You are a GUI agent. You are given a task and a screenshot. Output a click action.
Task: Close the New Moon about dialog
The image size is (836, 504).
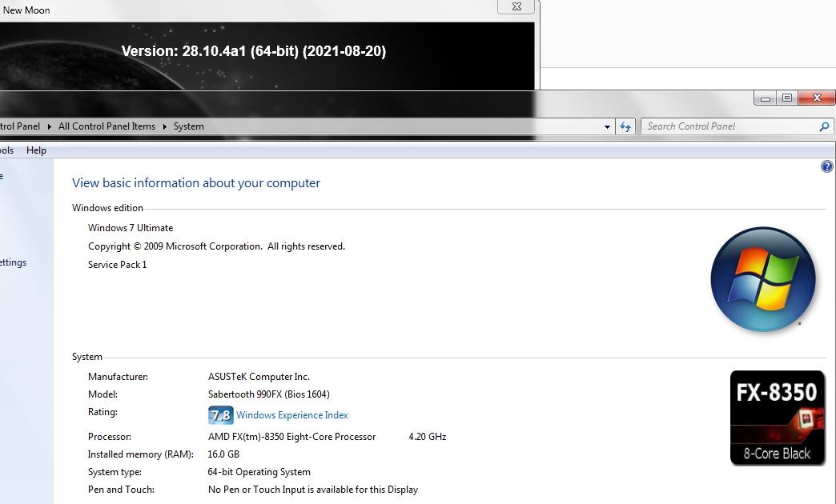click(516, 6)
